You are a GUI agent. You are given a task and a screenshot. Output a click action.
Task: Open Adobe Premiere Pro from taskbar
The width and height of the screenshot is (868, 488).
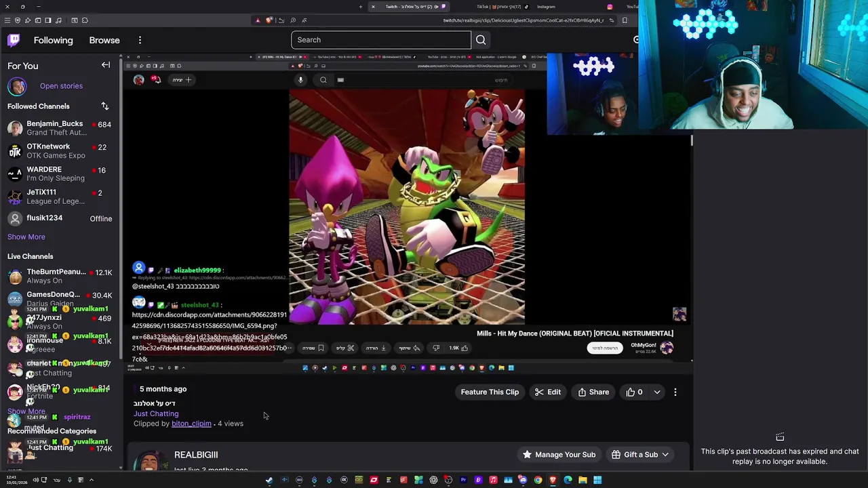click(463, 480)
